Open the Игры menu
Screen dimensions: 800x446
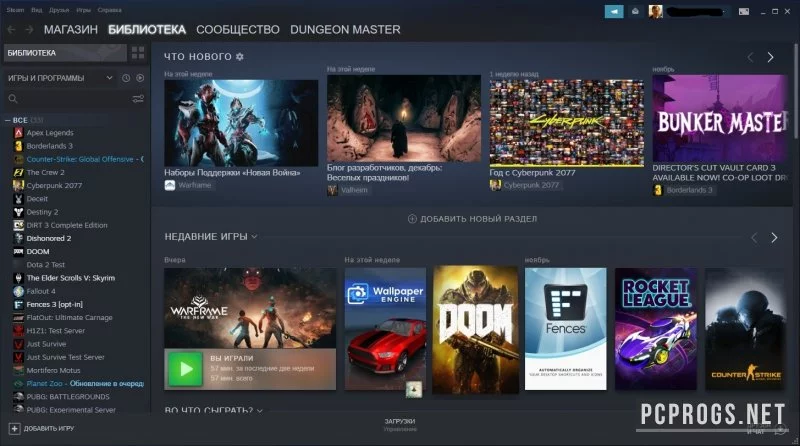coord(83,10)
